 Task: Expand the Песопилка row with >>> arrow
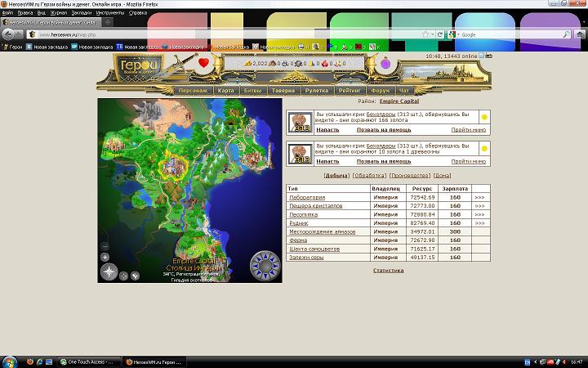pyautogui.click(x=479, y=214)
